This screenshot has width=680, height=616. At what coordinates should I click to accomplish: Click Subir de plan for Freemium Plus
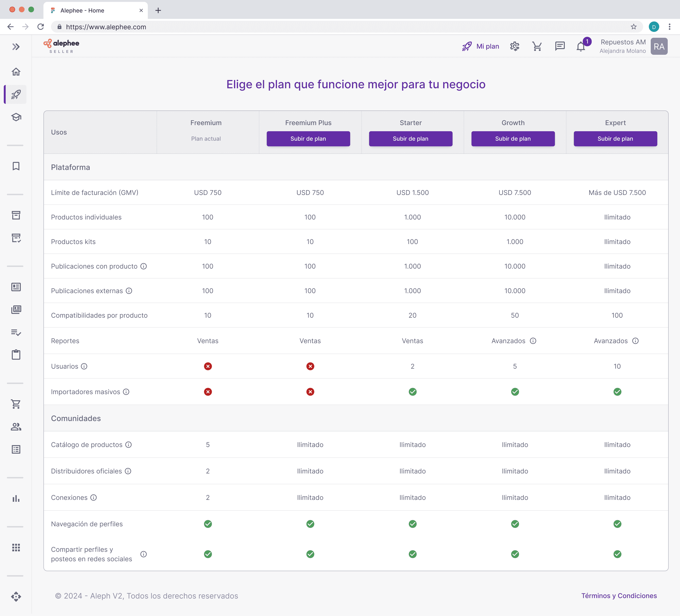point(308,139)
